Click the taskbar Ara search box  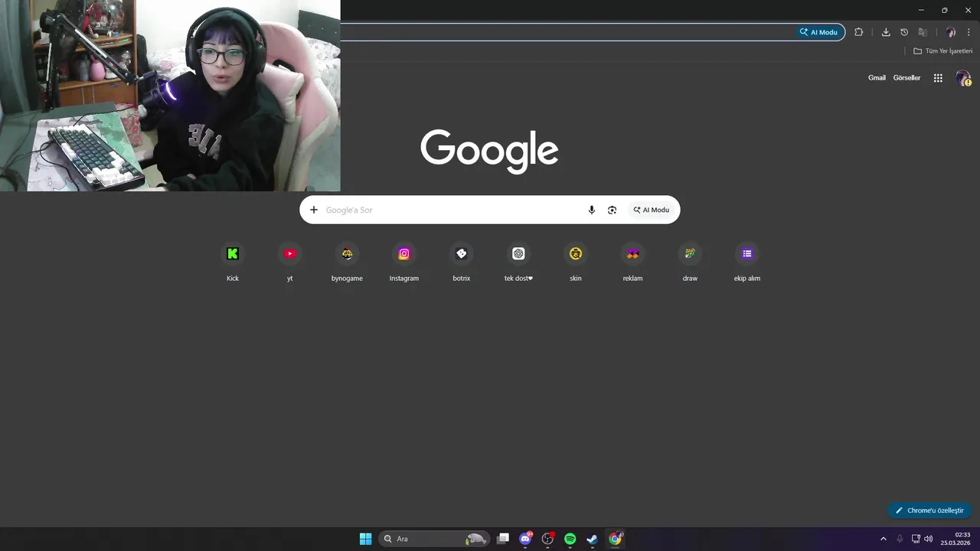pos(434,539)
